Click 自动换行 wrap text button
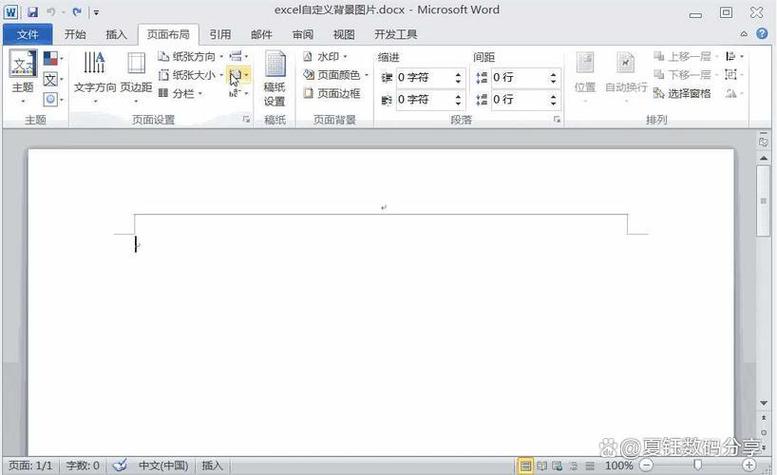 pos(626,77)
